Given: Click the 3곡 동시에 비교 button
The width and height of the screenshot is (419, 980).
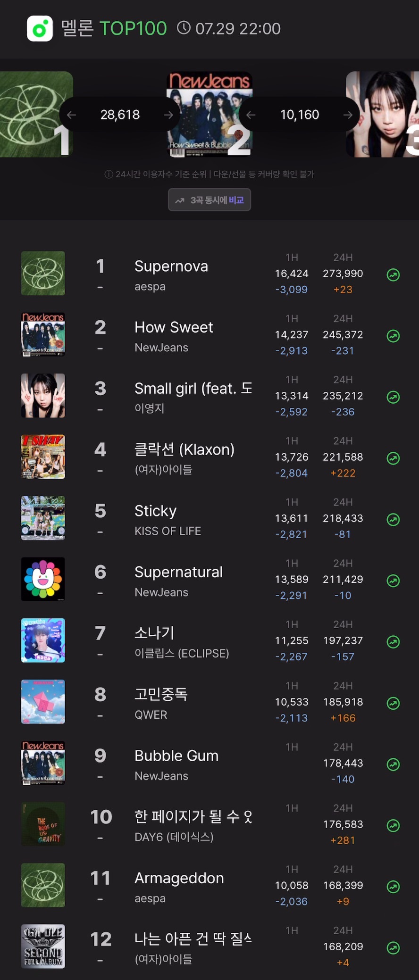Looking at the screenshot, I should coord(209,200).
